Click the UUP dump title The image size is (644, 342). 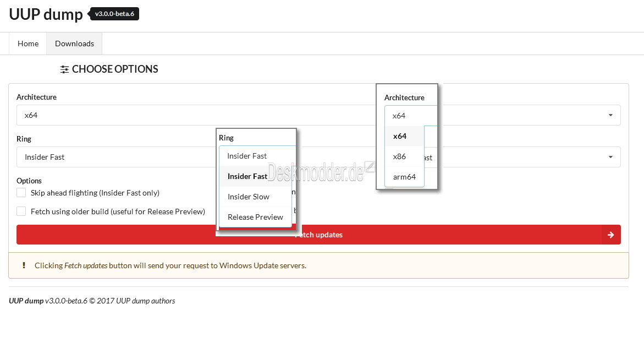click(x=46, y=14)
